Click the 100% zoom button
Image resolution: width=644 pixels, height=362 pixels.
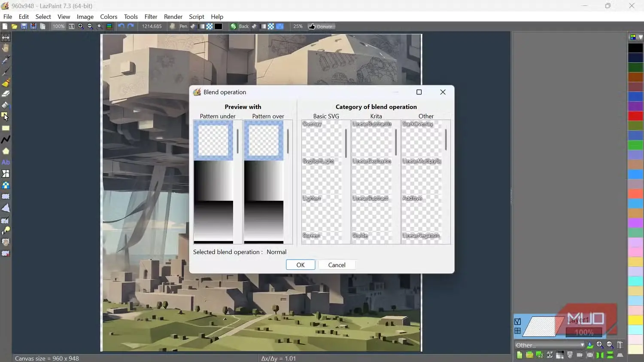(x=58, y=27)
